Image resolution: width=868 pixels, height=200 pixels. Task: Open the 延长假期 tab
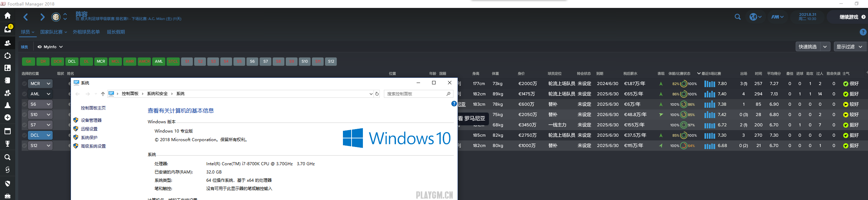(x=116, y=32)
